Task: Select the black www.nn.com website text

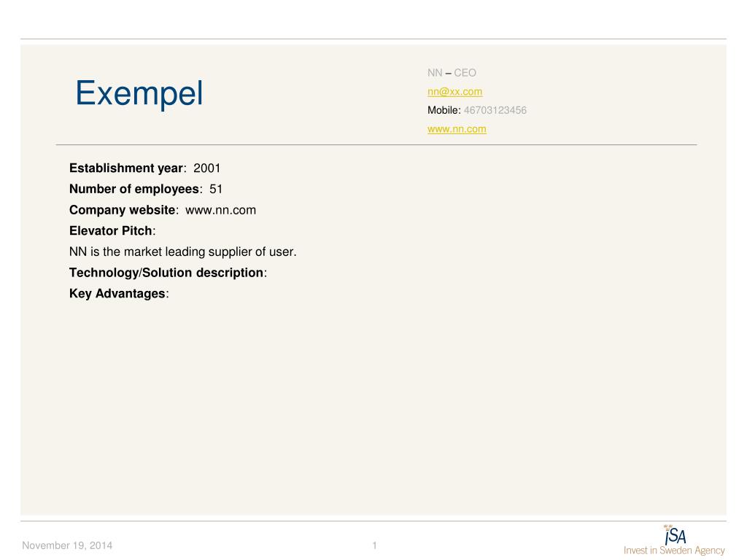Action: coord(220,210)
